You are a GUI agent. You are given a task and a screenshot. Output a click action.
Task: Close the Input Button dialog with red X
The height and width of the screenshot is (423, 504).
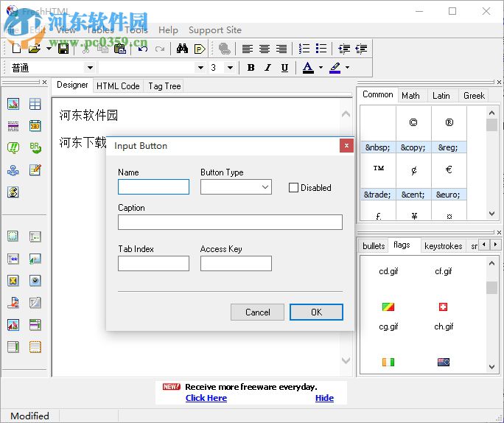(x=346, y=146)
